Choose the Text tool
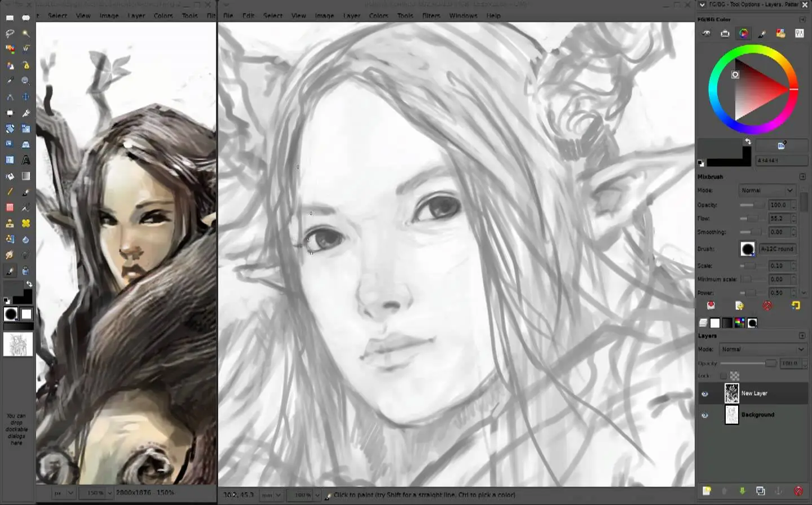The width and height of the screenshot is (812, 505). point(26,161)
